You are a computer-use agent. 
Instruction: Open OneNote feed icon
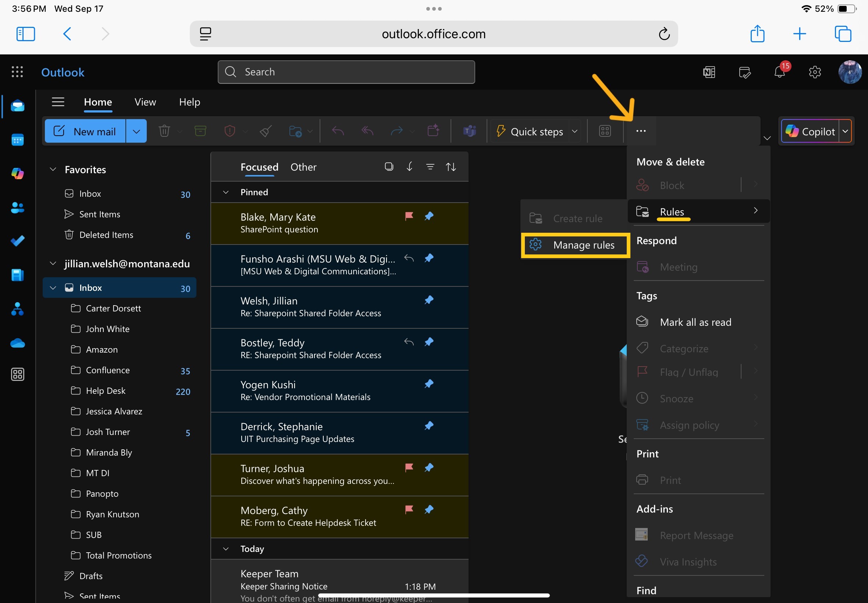point(709,72)
